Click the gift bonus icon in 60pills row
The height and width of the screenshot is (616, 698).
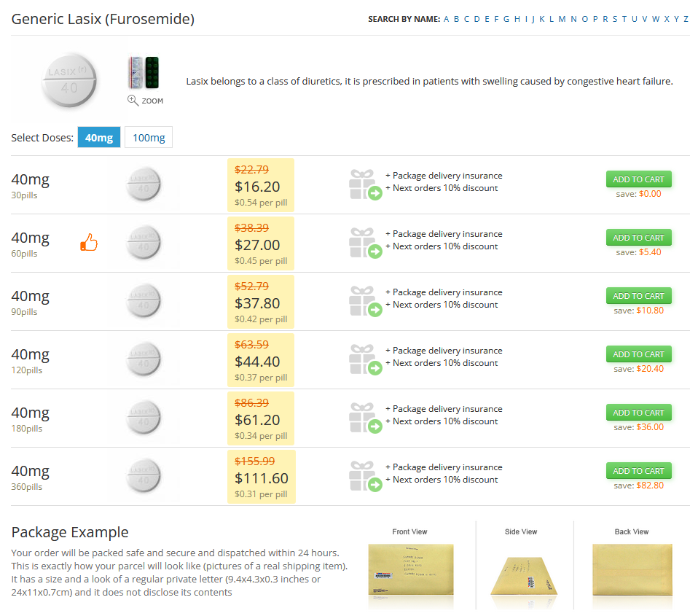(366, 243)
